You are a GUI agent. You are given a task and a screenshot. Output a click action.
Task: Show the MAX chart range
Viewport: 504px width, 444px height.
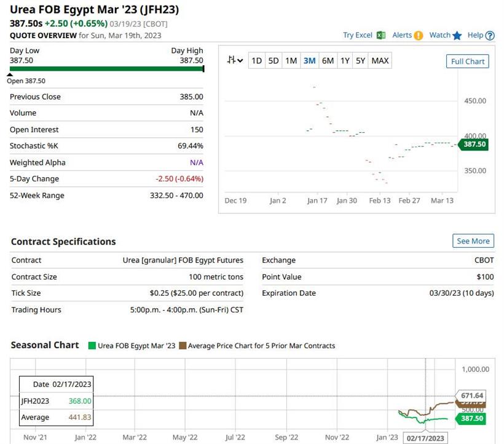click(380, 60)
